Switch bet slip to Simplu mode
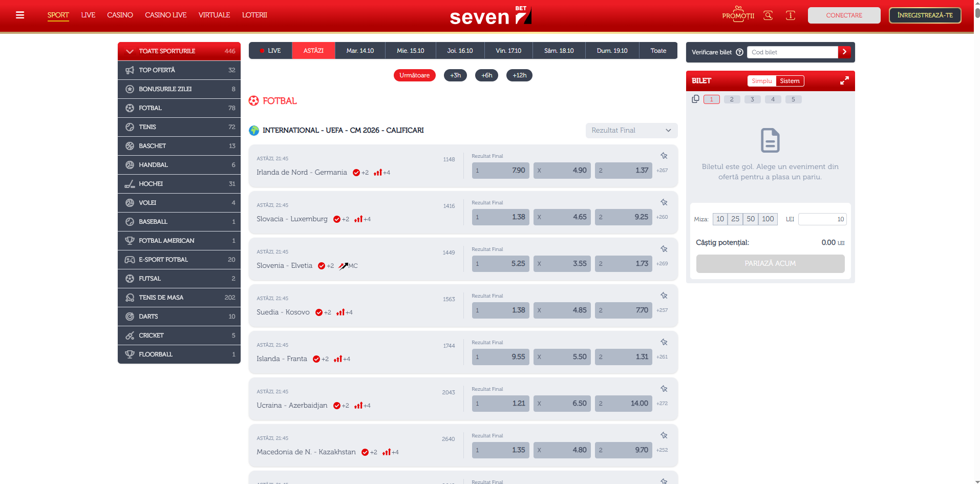The image size is (980, 484). point(761,81)
